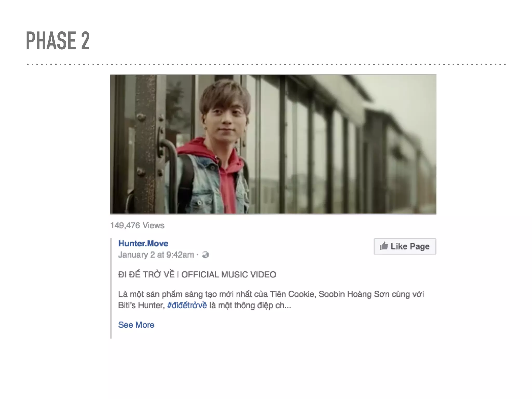Open the #điđểtrởvề hashtag link

pos(187,305)
